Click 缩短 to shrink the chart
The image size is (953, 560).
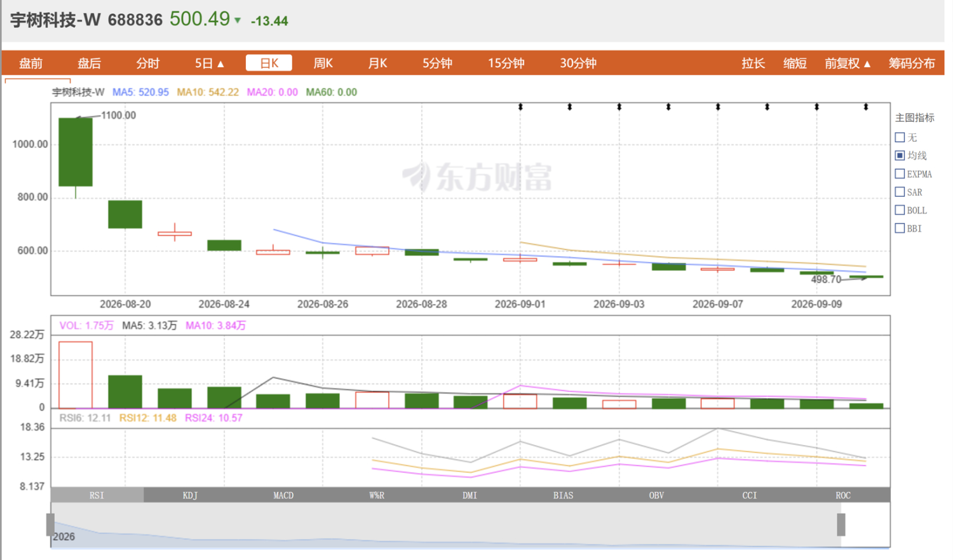click(x=795, y=63)
